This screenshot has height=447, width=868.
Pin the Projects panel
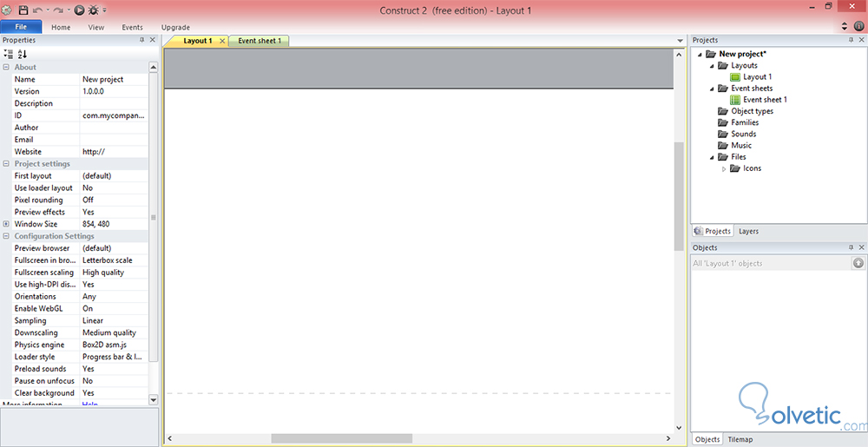point(852,40)
